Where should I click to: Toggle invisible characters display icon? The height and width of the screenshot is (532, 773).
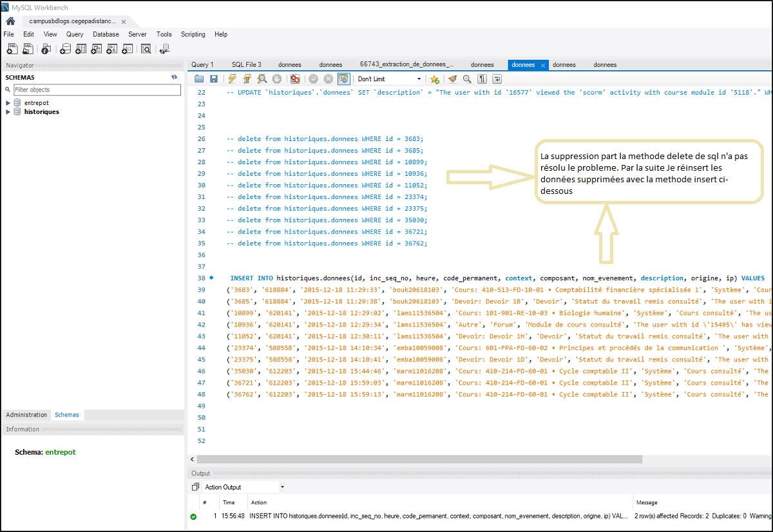tap(482, 79)
